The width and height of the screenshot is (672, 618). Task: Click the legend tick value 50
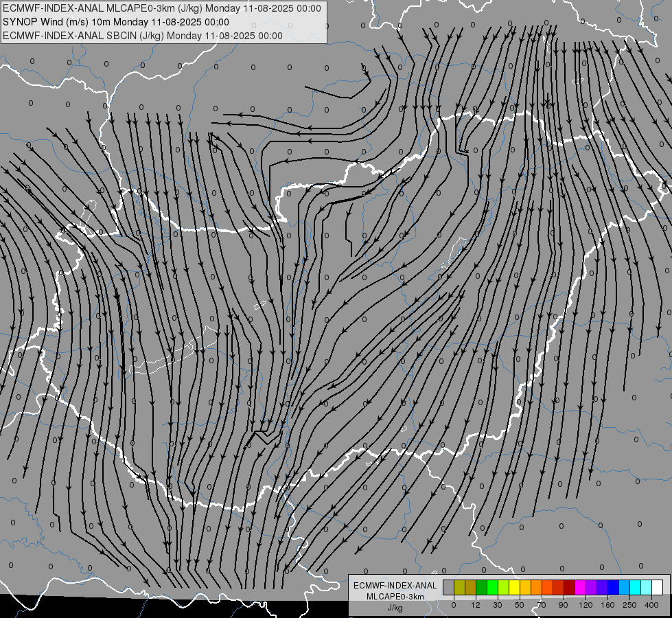coord(520,605)
